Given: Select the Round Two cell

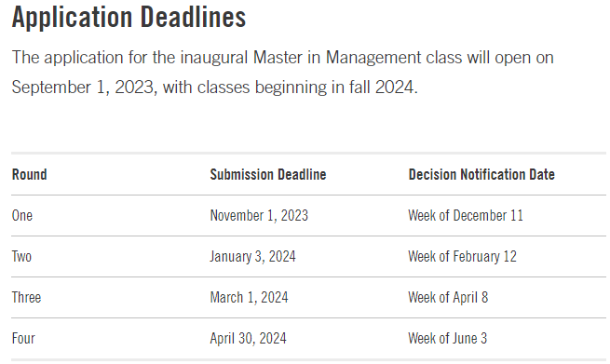Looking at the screenshot, I should (x=21, y=256).
